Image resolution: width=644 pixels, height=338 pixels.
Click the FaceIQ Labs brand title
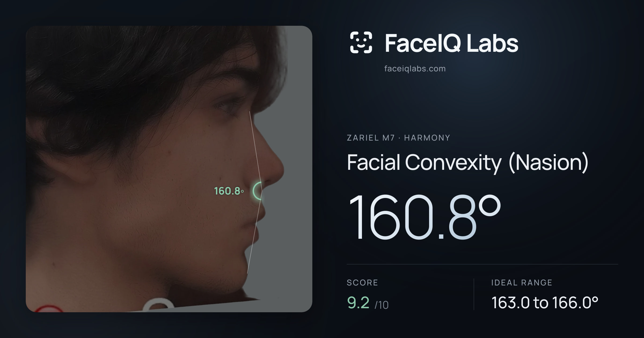451,43
